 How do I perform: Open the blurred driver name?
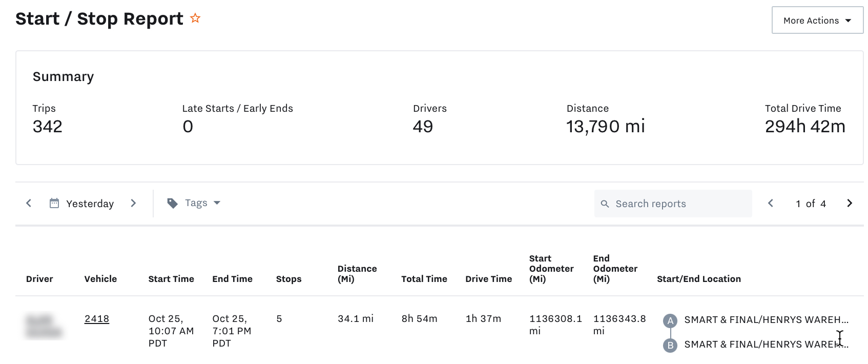pos(44,327)
